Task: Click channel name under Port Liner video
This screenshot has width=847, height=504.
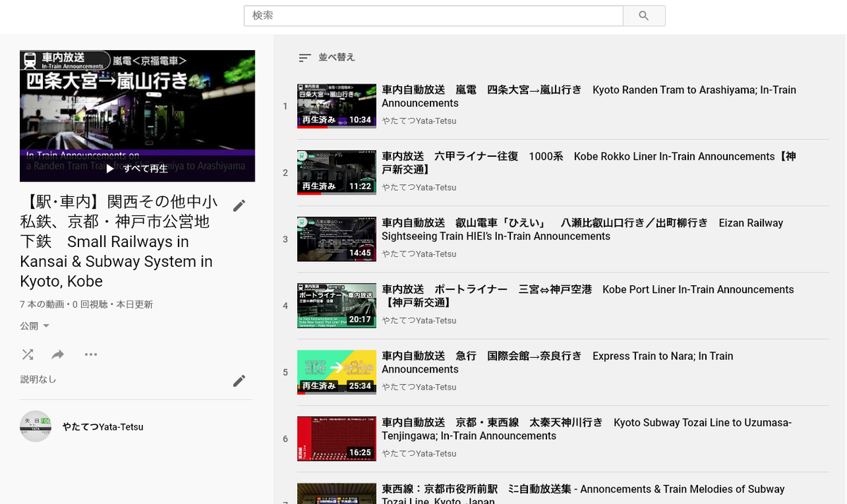Action: click(x=419, y=320)
